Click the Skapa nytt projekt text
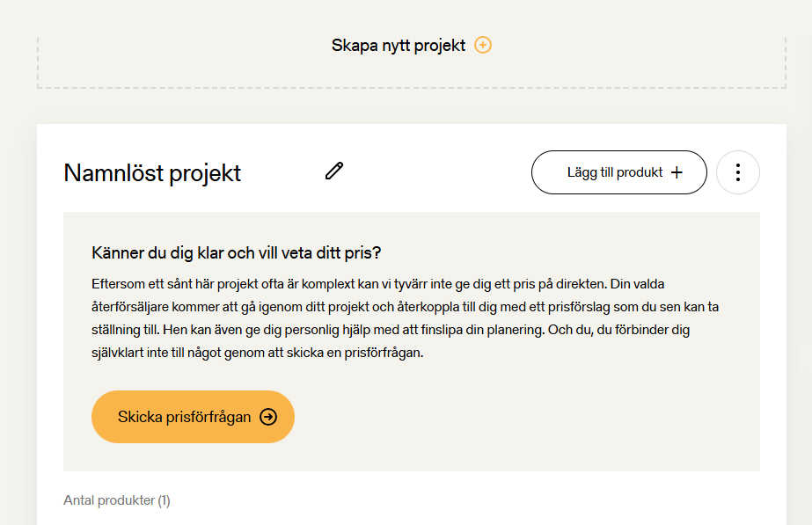812x525 pixels. (398, 45)
